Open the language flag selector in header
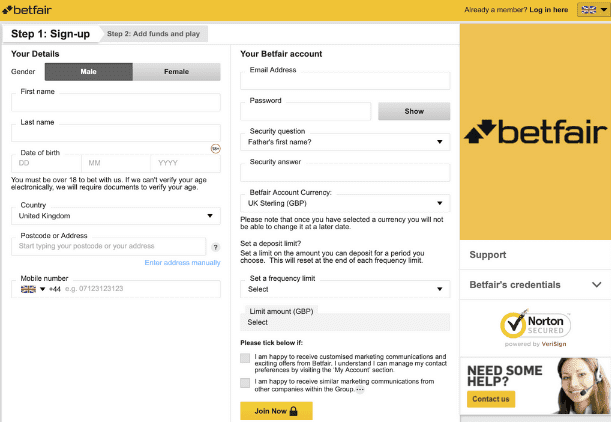 pos(593,10)
